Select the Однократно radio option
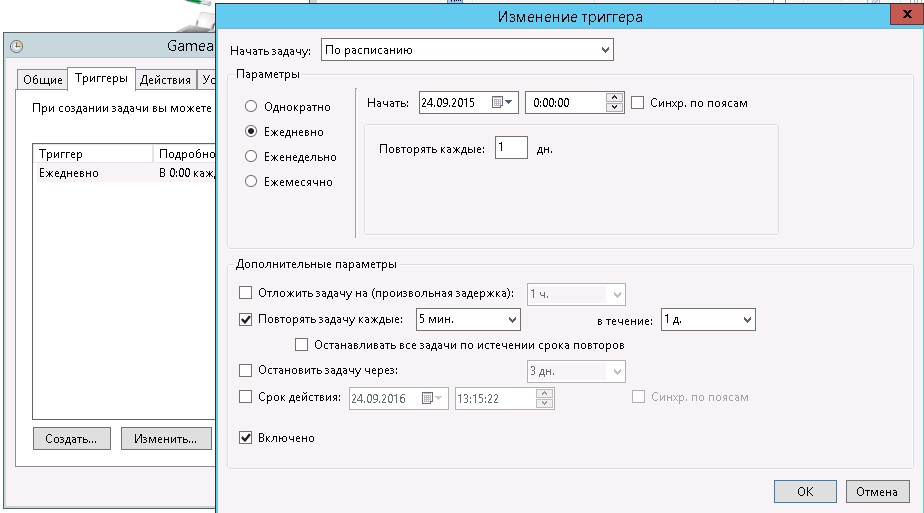924x513 pixels. (x=252, y=107)
